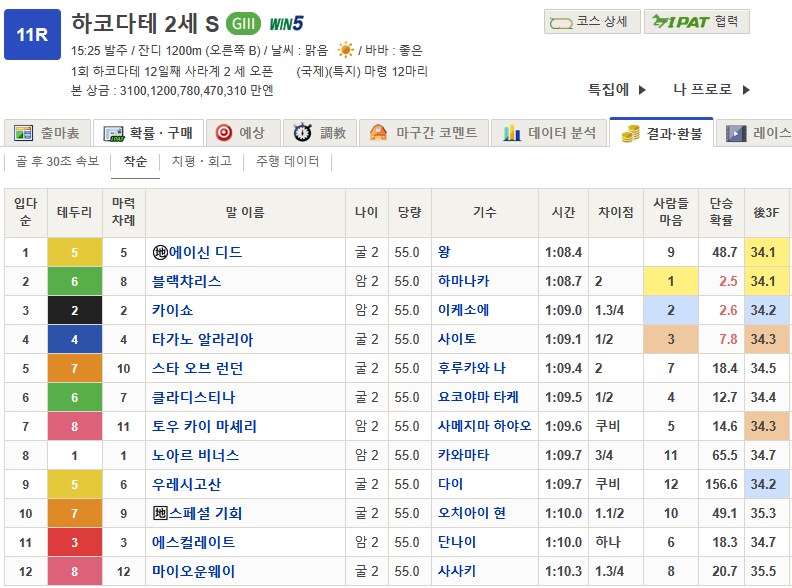This screenshot has height=588, width=792.
Task: Open horse 토우 카이 마셰리 link
Action: click(205, 426)
